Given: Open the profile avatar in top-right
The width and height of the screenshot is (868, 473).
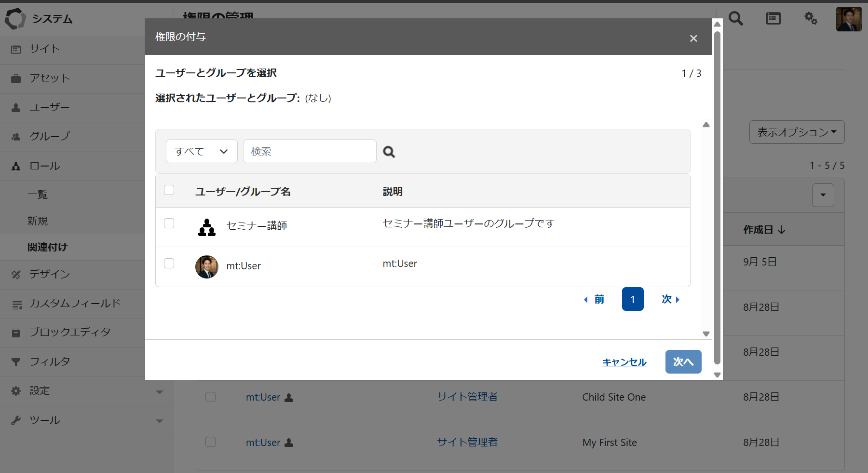Looking at the screenshot, I should [849, 19].
